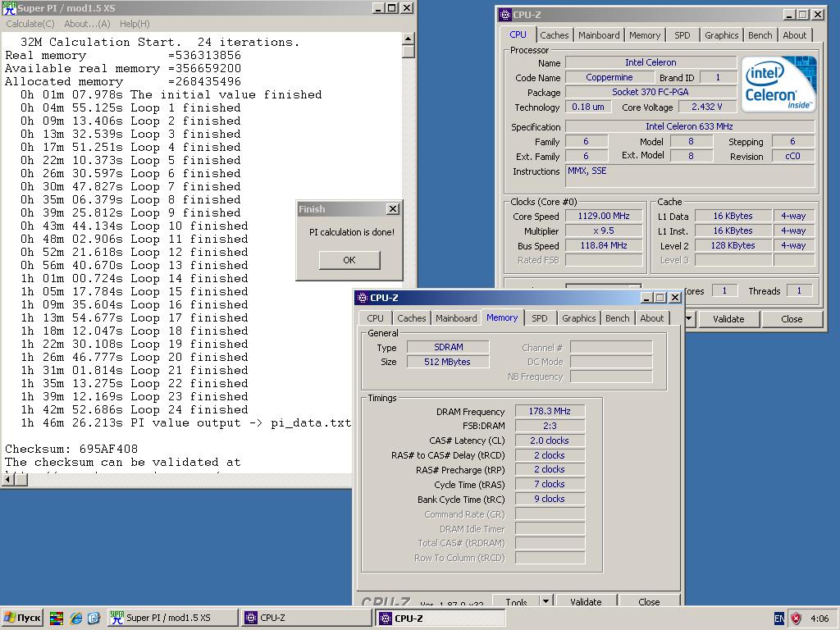The image size is (840, 630).
Task: Click CAS# Latency value 2.0 clocks
Action: 550,441
